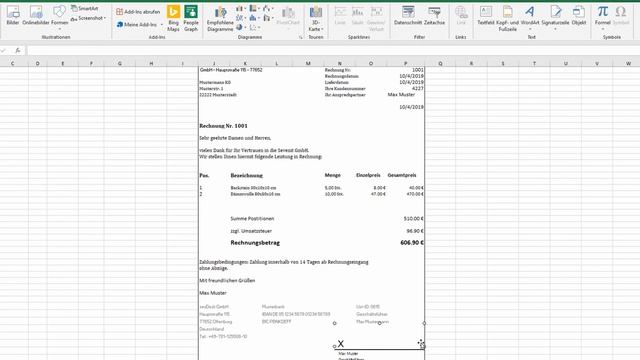Select column C header
This screenshot has width=640, height=360.
click(13, 63)
